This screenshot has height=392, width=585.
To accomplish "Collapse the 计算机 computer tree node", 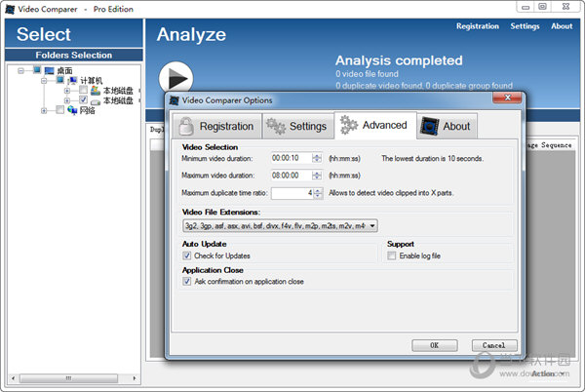I will tap(44, 81).
